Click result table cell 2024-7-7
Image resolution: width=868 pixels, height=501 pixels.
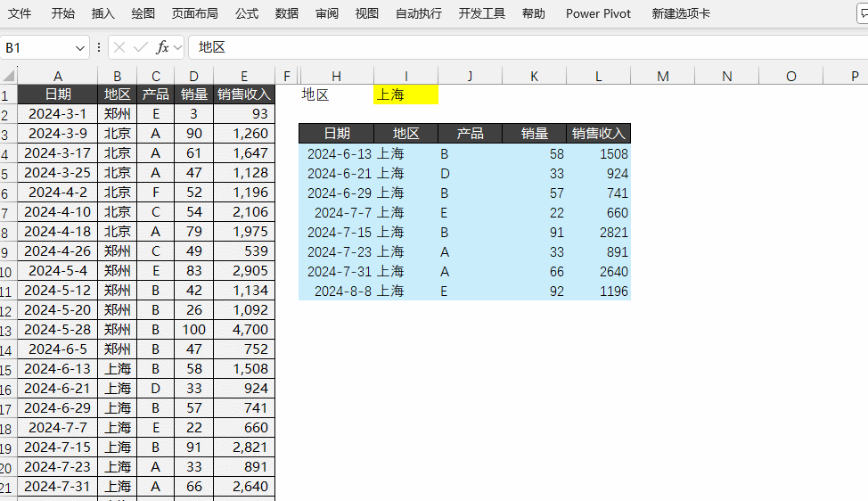pos(337,212)
